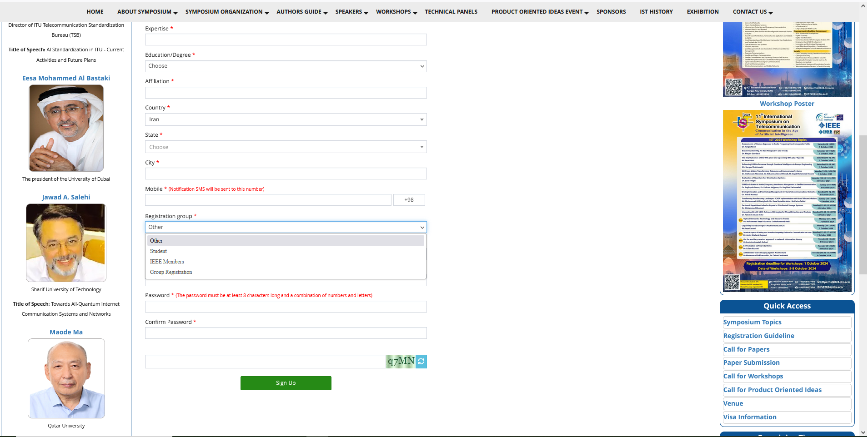868x437 pixels.
Task: Open Jawad A. Salehi profile link
Action: click(66, 197)
